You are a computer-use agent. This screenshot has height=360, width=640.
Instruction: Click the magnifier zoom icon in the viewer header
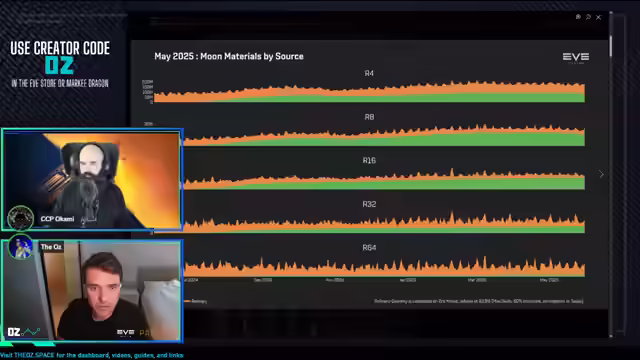(x=588, y=17)
